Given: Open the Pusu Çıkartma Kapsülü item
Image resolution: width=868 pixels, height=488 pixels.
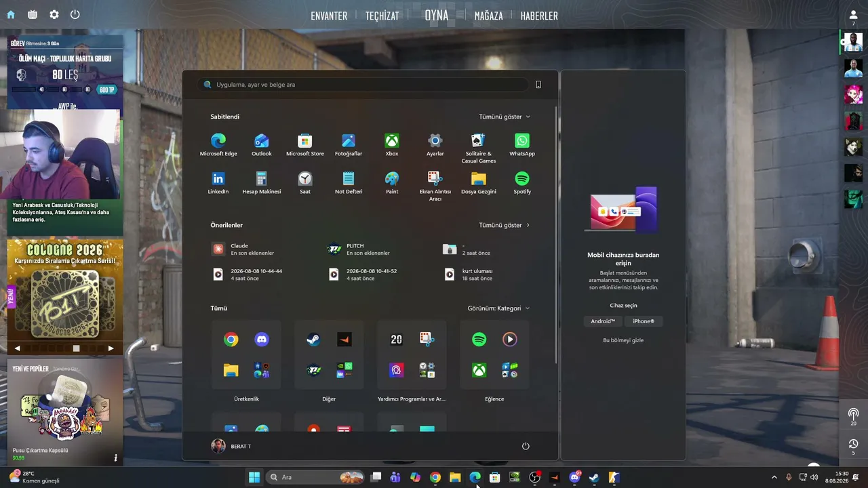Looking at the screenshot, I should point(65,411).
